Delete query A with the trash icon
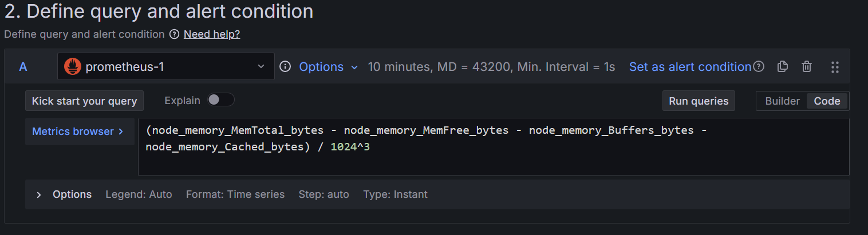 pos(807,67)
